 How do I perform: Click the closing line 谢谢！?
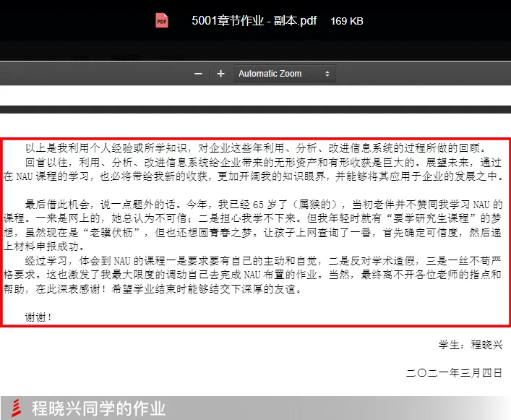point(38,317)
